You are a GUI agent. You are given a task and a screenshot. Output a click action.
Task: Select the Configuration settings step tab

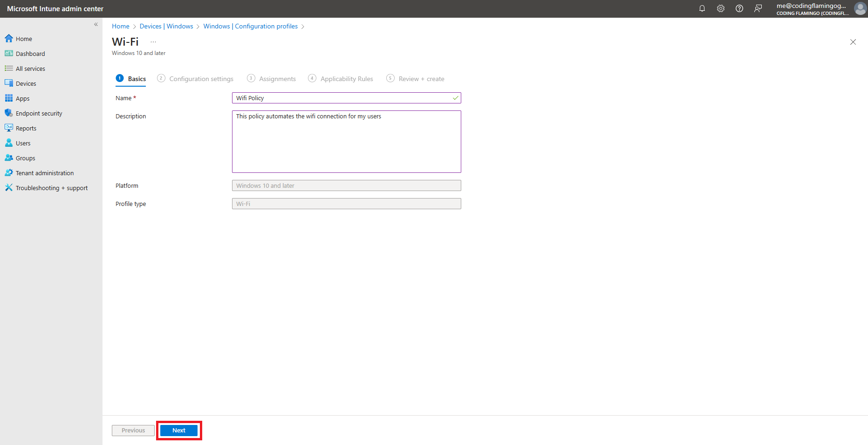coord(195,79)
